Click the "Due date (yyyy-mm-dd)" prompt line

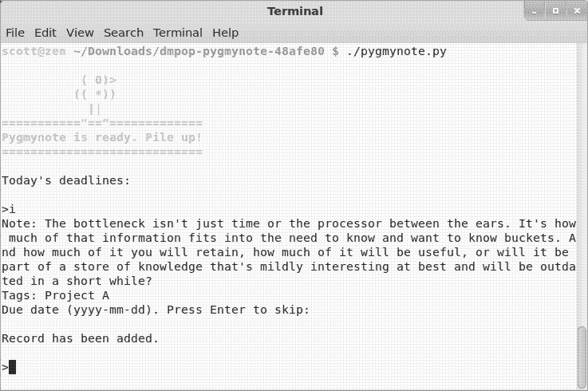(x=156, y=310)
